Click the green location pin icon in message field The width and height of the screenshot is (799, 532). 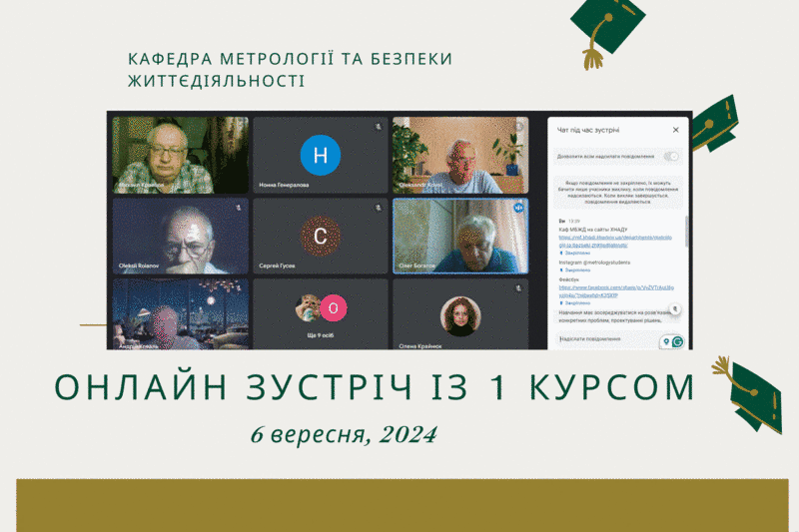click(666, 341)
